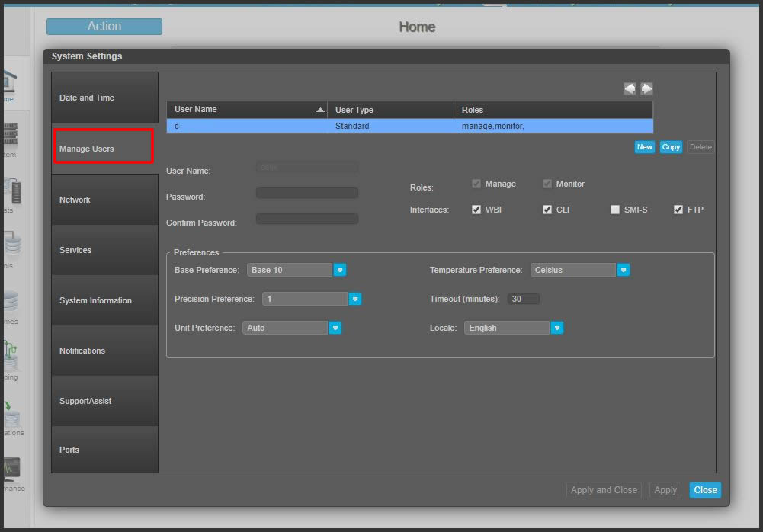
Task: Click the User Type column header
Action: (x=391, y=110)
